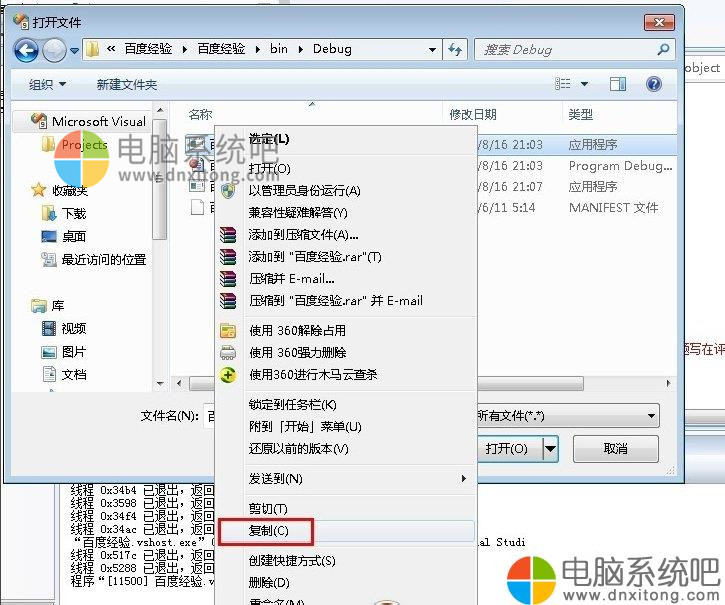Click the refresh button beside address bar
725x605 pixels.
[x=455, y=49]
